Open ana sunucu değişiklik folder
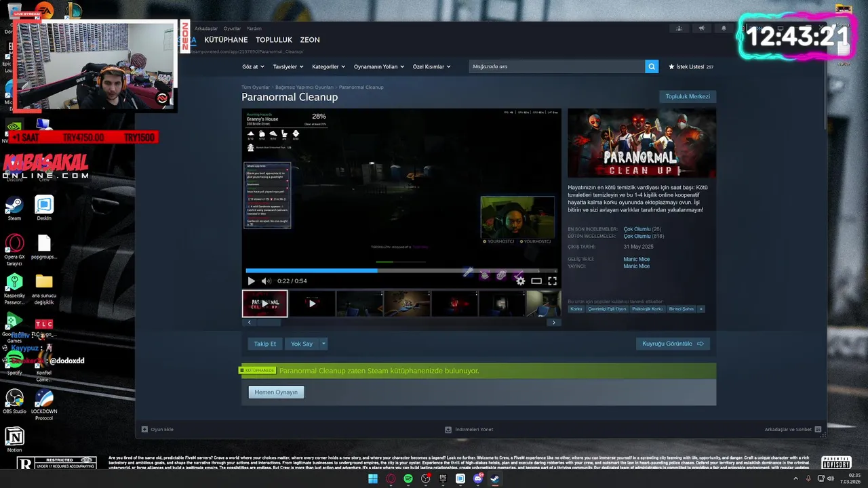 [44, 289]
